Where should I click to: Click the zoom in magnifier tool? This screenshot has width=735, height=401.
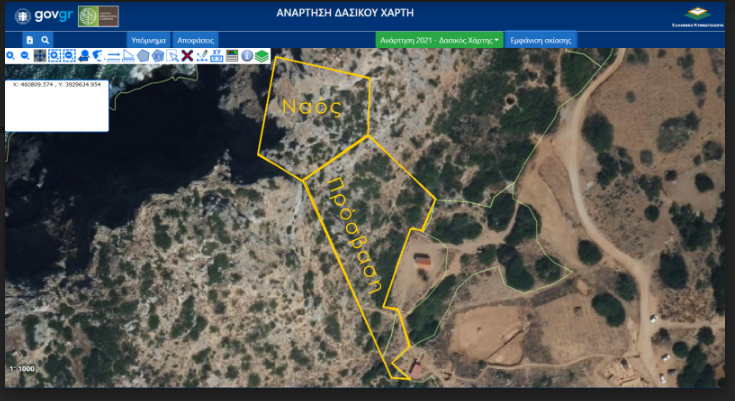tap(10, 55)
